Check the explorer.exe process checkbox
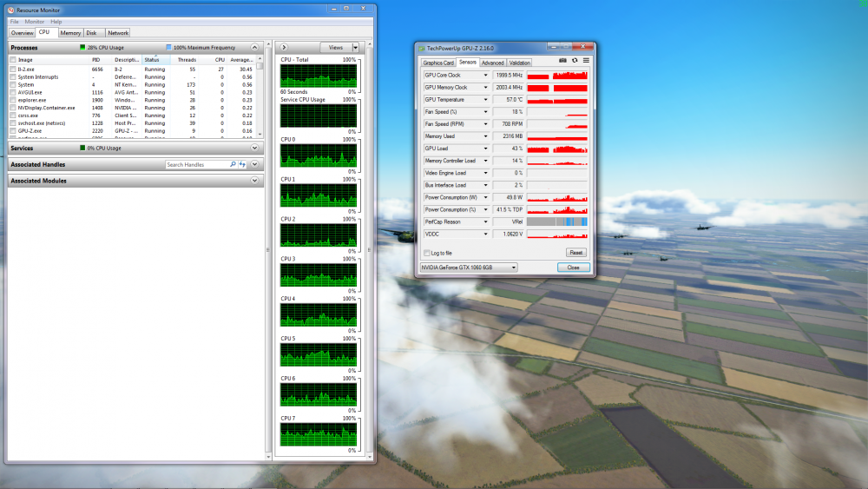 [x=13, y=100]
